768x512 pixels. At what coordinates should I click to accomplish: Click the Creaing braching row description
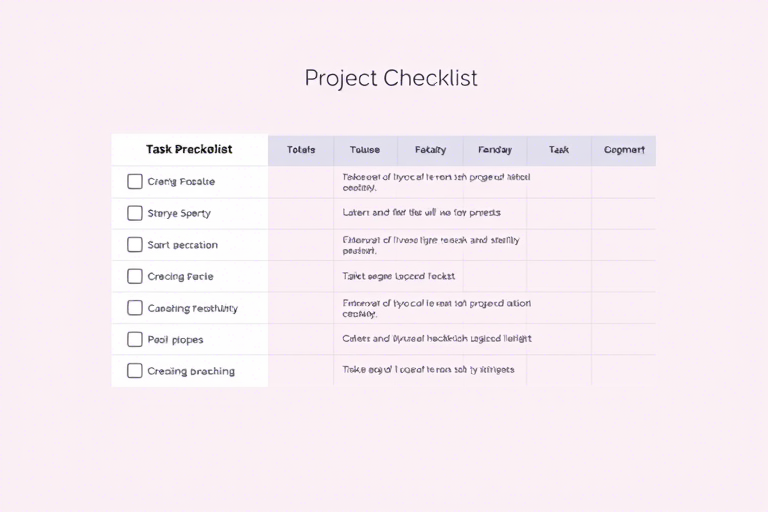(428, 370)
